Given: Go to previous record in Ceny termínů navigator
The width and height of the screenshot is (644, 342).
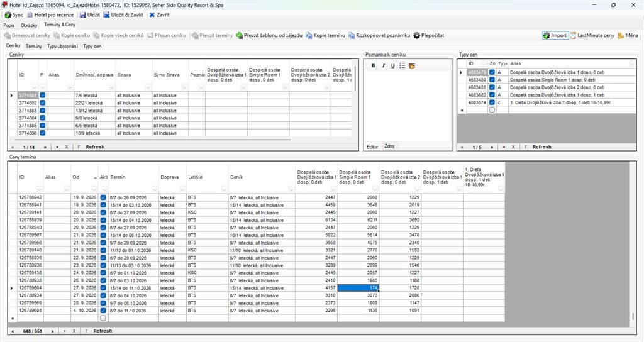Looking at the screenshot, I should [x=13, y=331].
